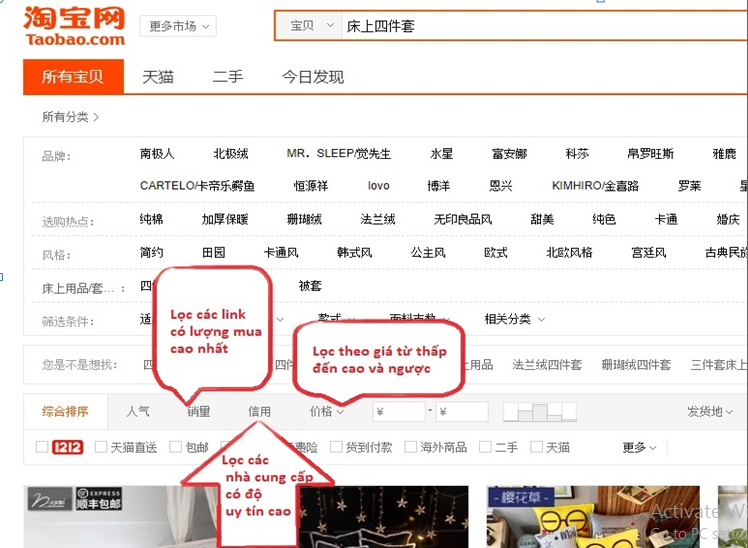Expand the 价格 sort dropdown
748x548 pixels.
point(326,411)
